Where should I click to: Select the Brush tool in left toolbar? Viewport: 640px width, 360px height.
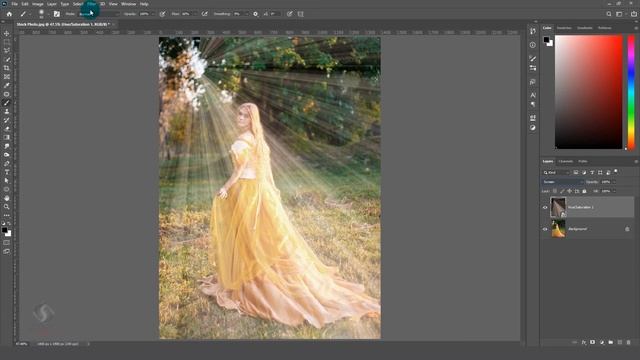tap(7, 103)
